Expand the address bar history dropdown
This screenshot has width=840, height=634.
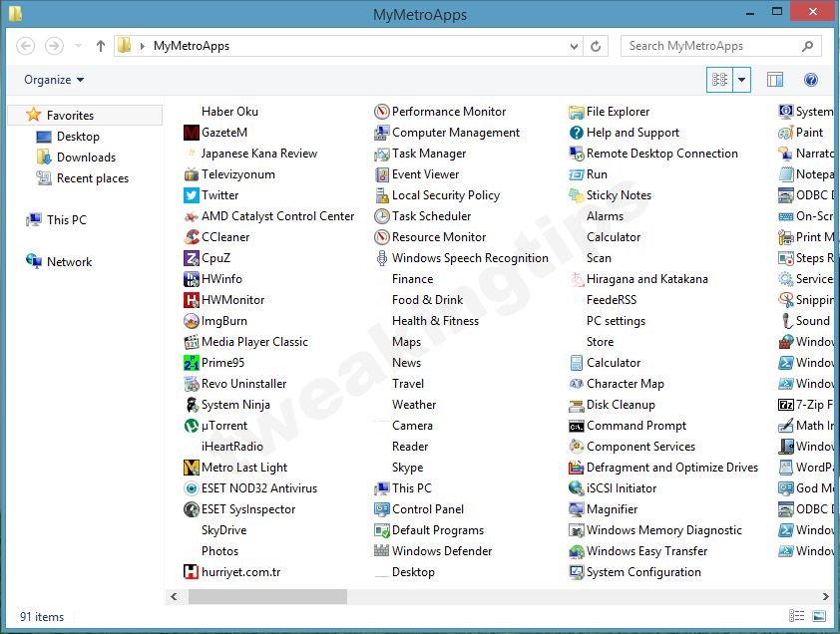pos(574,46)
